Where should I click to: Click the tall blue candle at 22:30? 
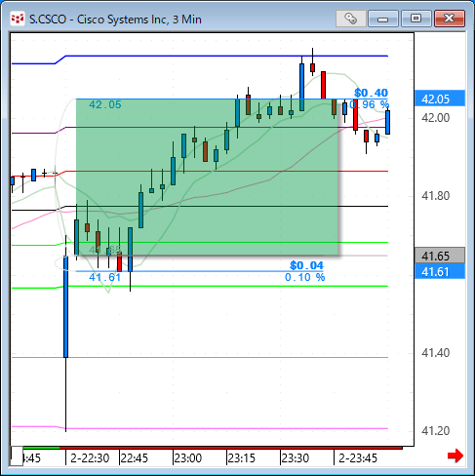click(x=66, y=307)
